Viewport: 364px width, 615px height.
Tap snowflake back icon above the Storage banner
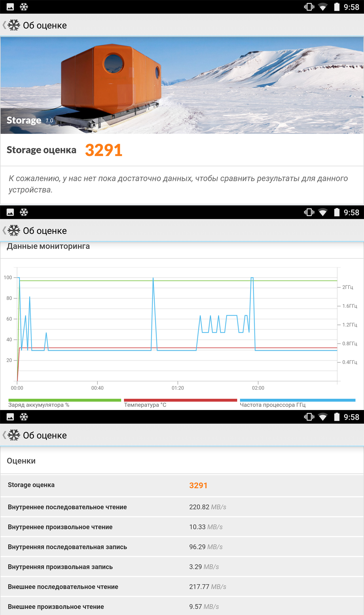13,25
